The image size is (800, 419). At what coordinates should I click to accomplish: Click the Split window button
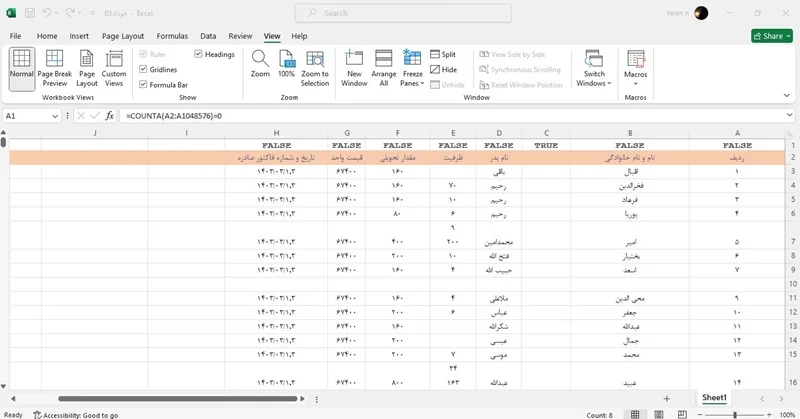coord(443,54)
